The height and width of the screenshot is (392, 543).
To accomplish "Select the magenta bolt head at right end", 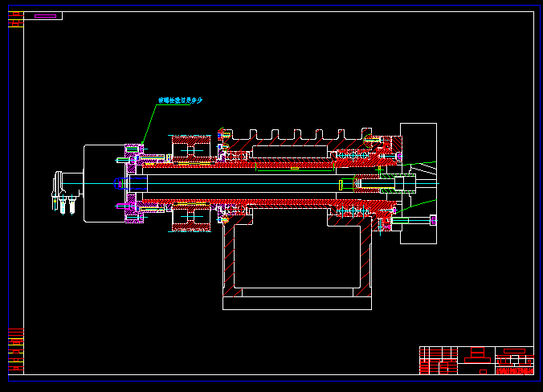I will (x=433, y=220).
